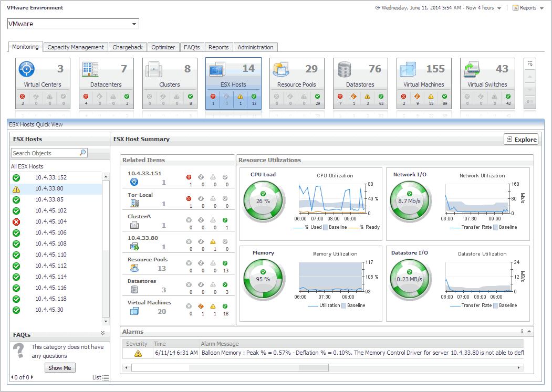Open the Chargeback tab
The height and width of the screenshot is (392, 552).
click(128, 47)
